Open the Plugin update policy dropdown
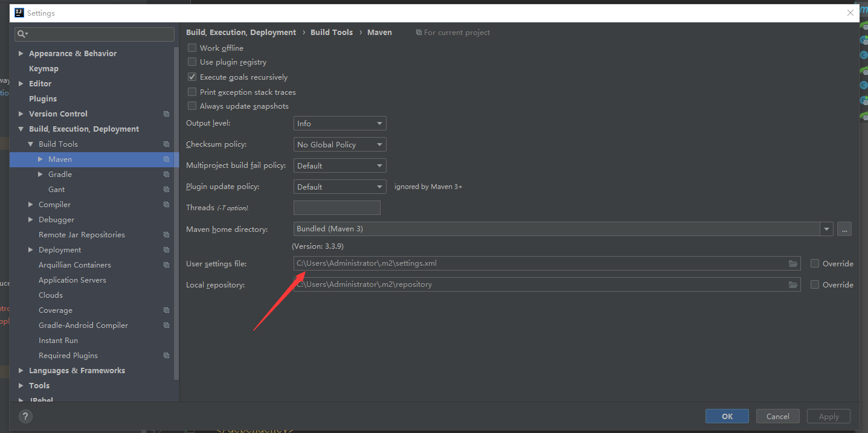 pos(339,187)
